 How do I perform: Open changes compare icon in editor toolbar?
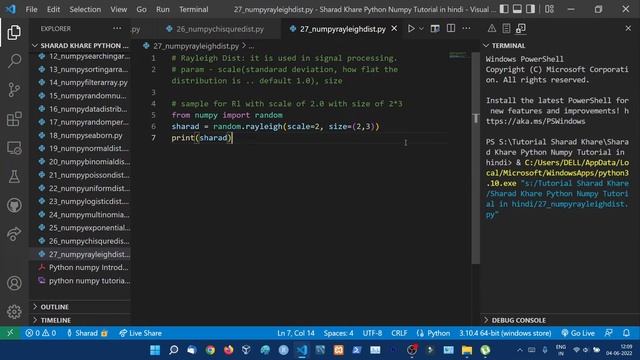pyautogui.click(x=435, y=29)
